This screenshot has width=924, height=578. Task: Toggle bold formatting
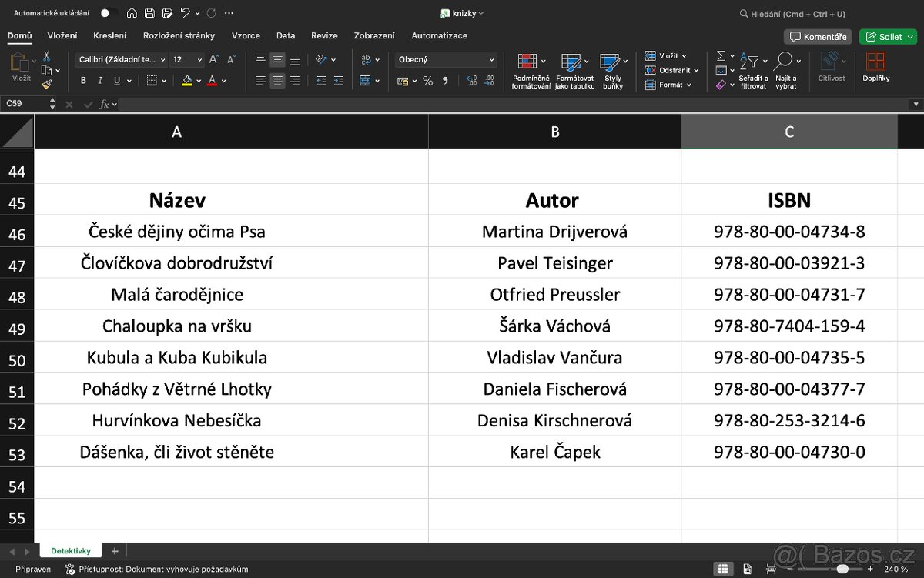(83, 80)
